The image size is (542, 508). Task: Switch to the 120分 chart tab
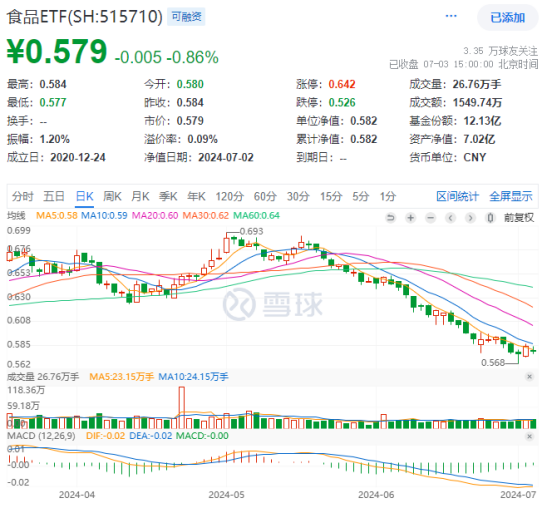[230, 196]
